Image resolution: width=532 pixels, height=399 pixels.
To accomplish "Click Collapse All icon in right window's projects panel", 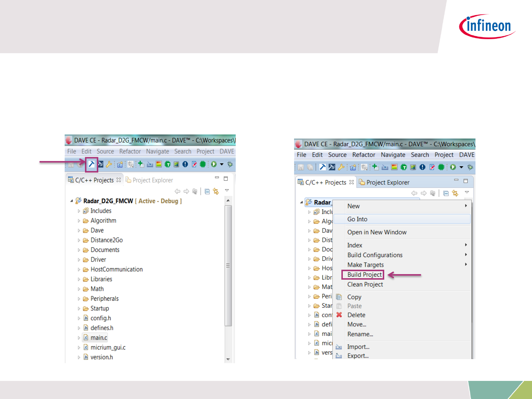I will [x=446, y=193].
